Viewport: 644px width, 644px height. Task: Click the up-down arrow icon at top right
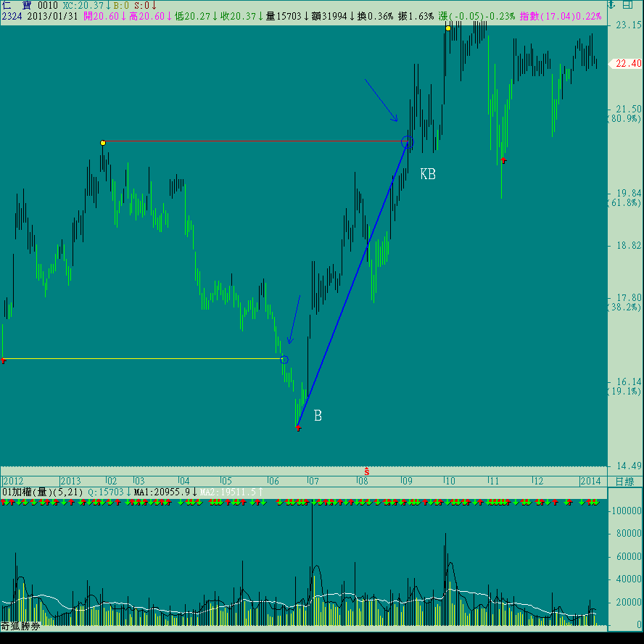click(x=612, y=5)
